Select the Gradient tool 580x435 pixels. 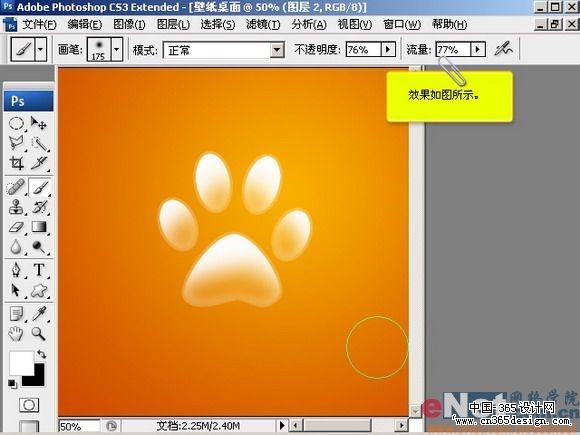pyautogui.click(x=39, y=227)
